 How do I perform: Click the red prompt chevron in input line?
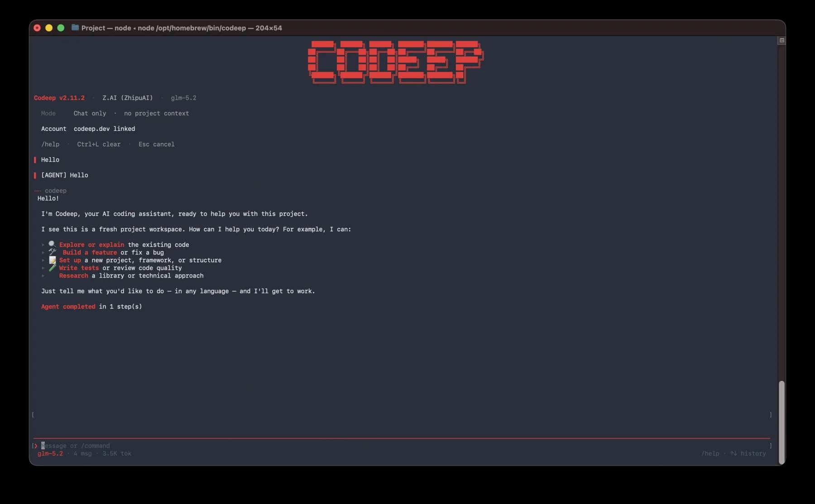pyautogui.click(x=36, y=446)
